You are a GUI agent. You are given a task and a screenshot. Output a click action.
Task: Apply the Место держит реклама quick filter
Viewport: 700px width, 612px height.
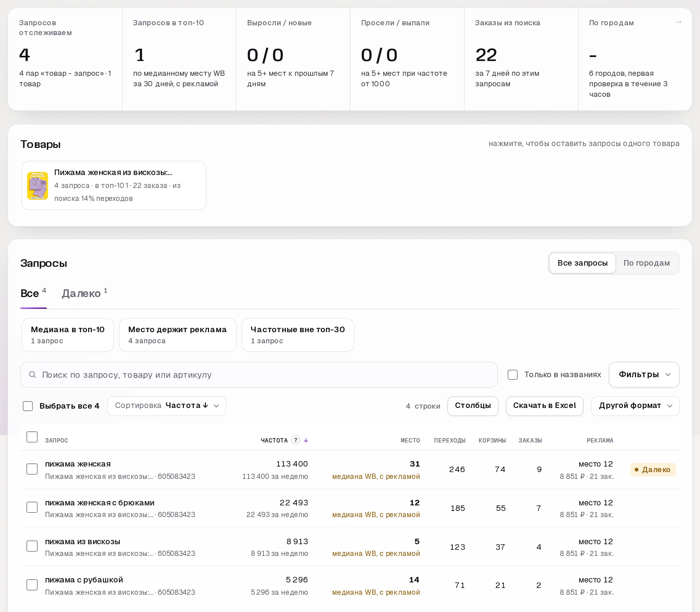click(177, 335)
